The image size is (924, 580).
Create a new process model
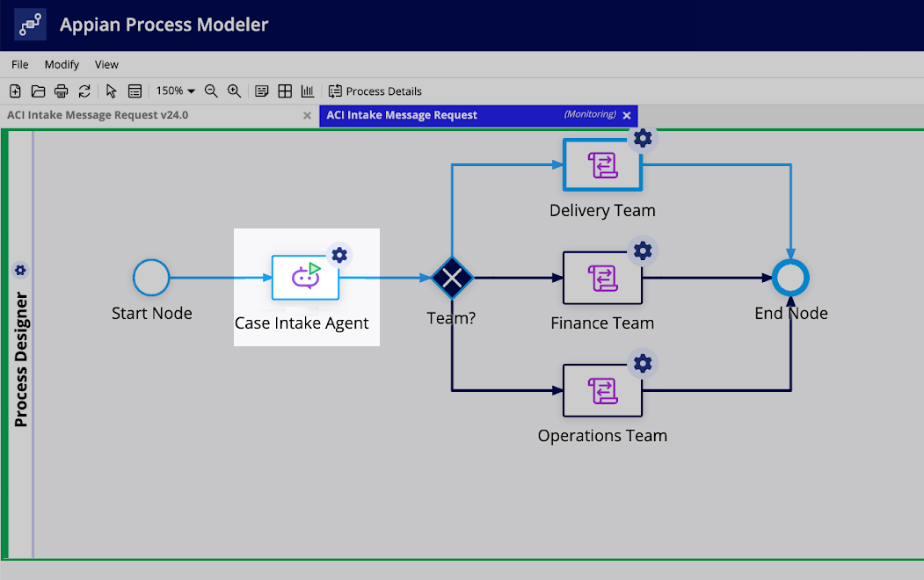coord(15,91)
